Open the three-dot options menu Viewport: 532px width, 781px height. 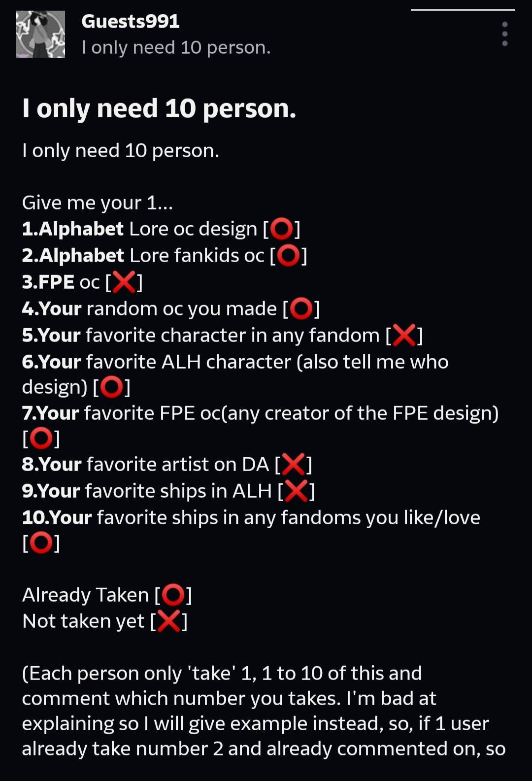(x=505, y=34)
